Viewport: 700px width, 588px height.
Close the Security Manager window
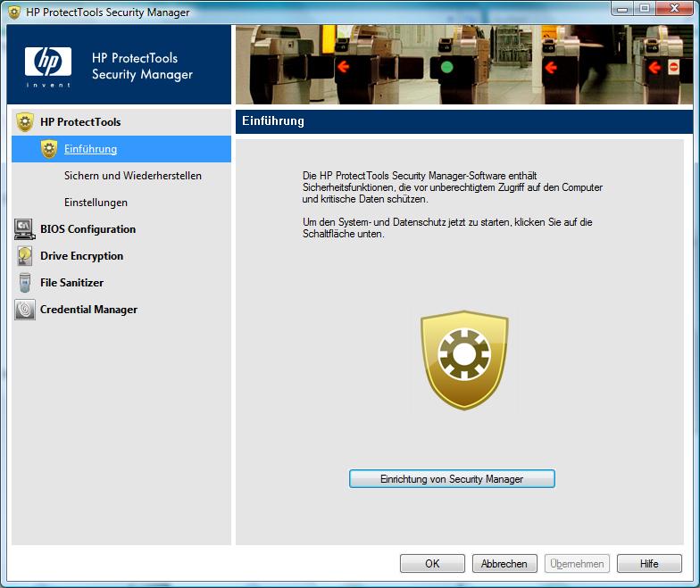point(675,9)
